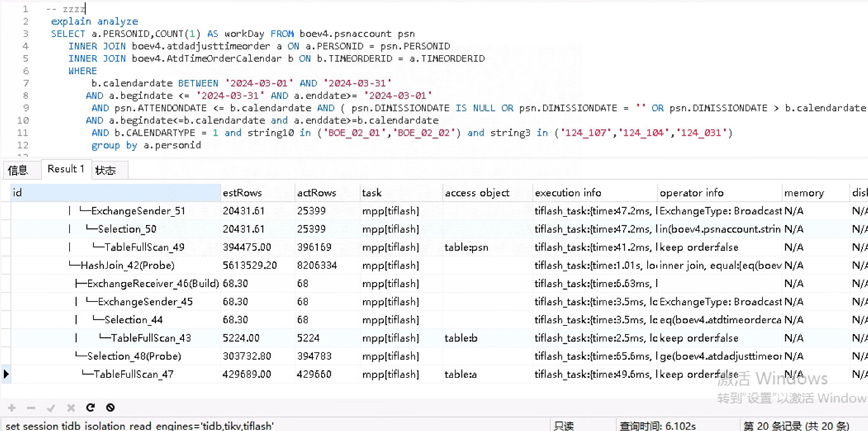Click the access object cell table:b
868x431 pixels.
coord(487,338)
